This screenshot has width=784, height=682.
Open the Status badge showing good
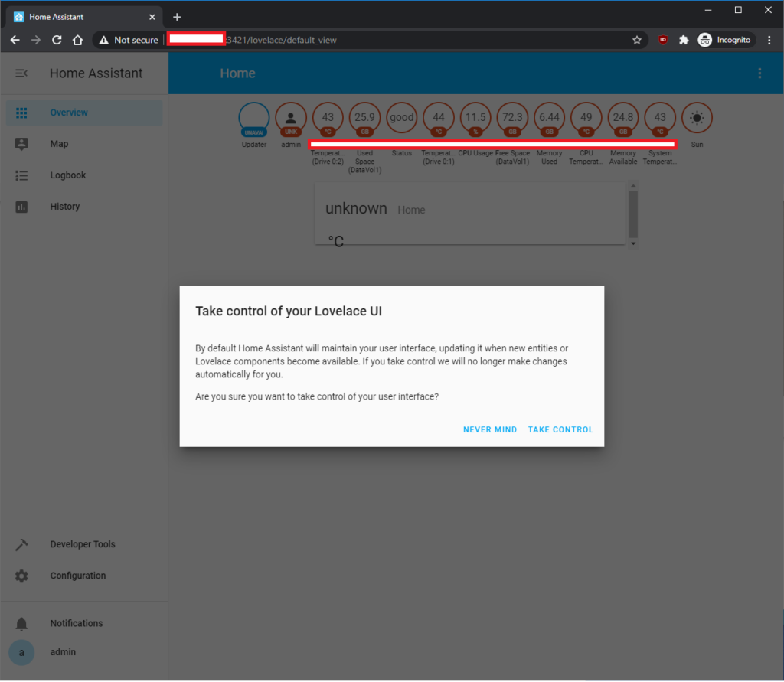tap(401, 118)
